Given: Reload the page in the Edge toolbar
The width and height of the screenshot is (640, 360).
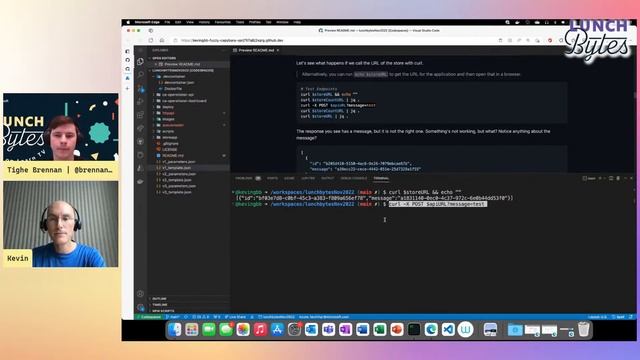Looking at the screenshot, I should click(151, 40).
